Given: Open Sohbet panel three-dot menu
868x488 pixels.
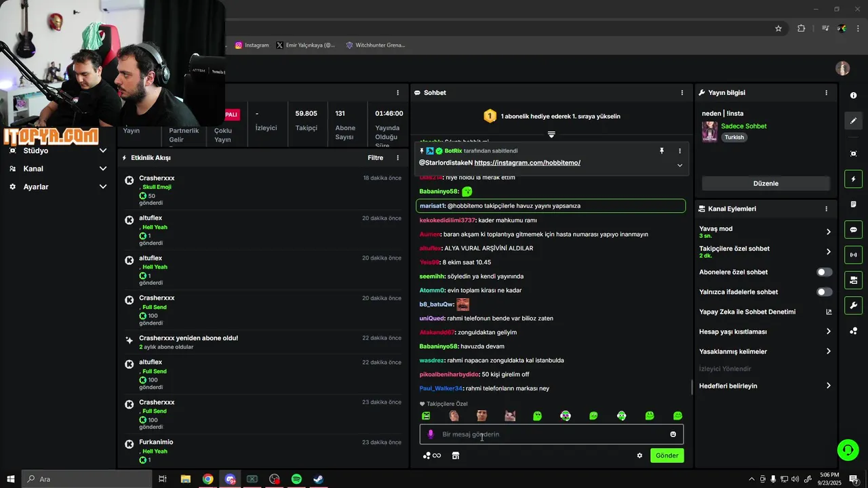Looking at the screenshot, I should [x=682, y=93].
